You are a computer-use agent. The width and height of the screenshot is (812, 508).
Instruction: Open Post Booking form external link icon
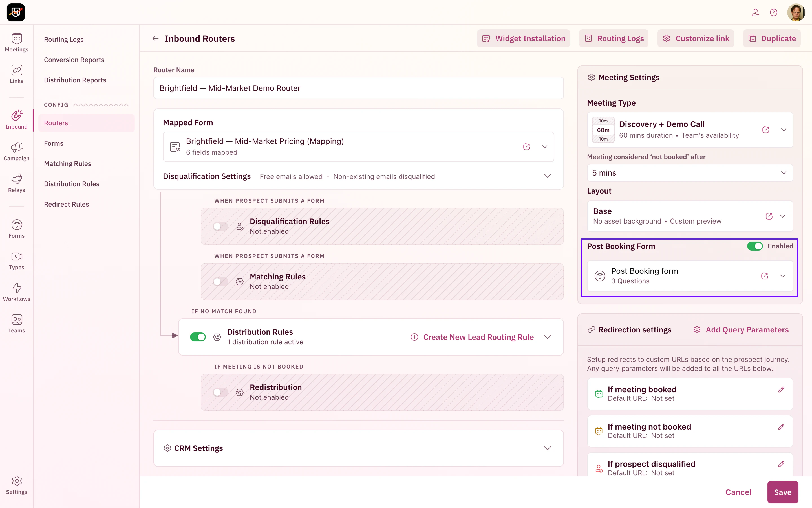[x=765, y=276]
